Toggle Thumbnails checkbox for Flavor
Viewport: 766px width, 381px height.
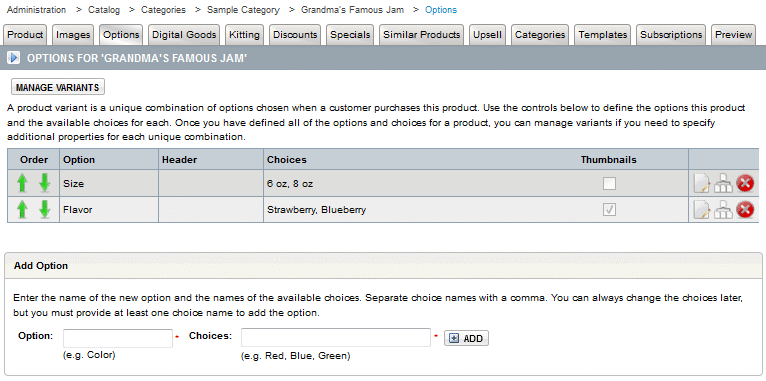[609, 210]
